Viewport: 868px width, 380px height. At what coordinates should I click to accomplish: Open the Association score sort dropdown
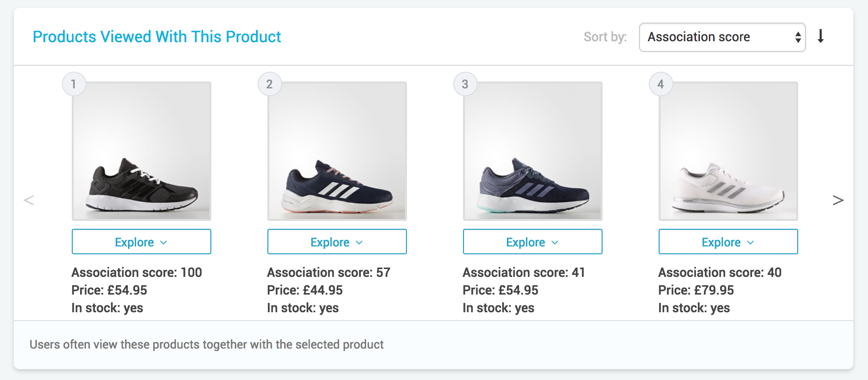[722, 37]
